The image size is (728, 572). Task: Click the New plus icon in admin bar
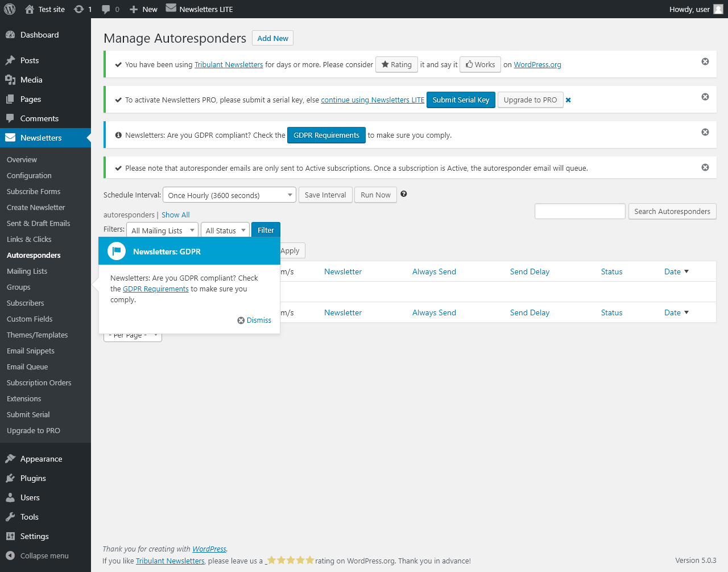coord(134,9)
